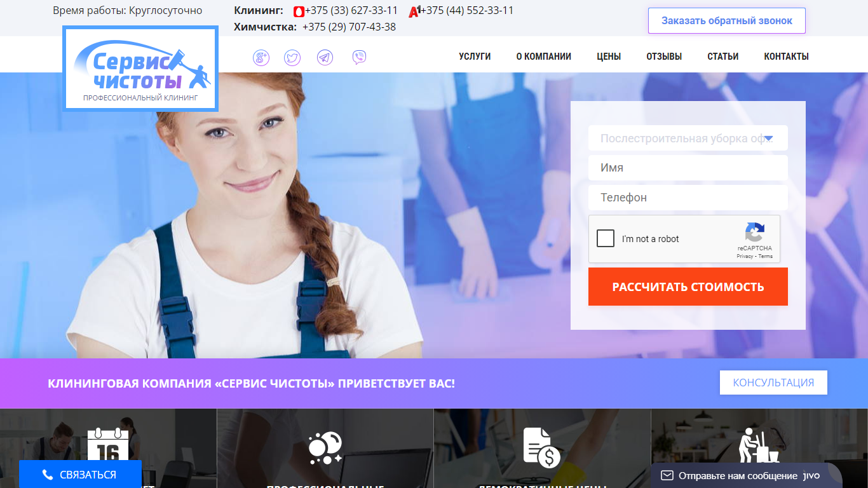Click Рассчитать стоимость button
The width and height of the screenshot is (868, 488).
688,287
